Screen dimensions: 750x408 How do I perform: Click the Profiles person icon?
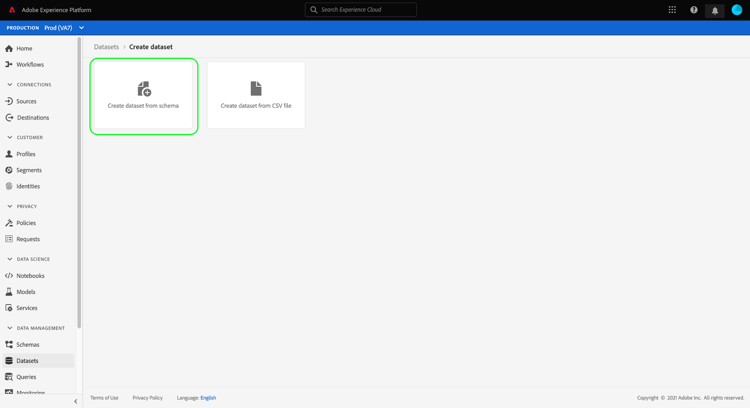pos(9,154)
